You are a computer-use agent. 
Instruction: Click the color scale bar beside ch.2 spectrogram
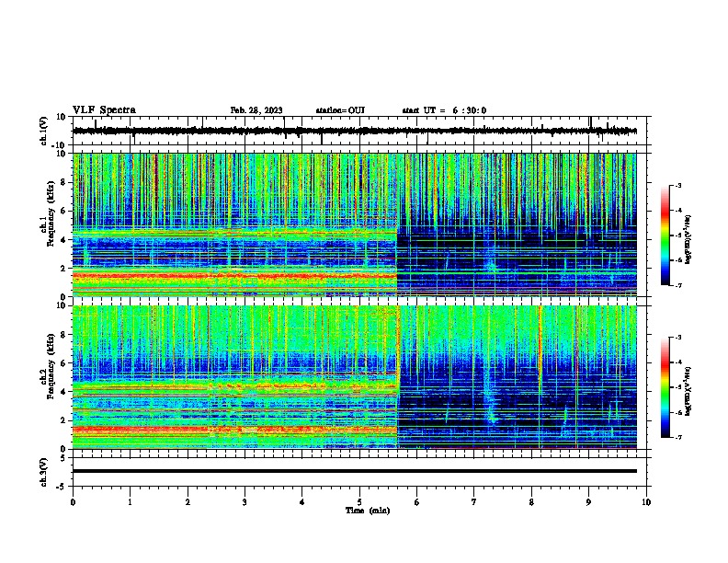[665, 387]
